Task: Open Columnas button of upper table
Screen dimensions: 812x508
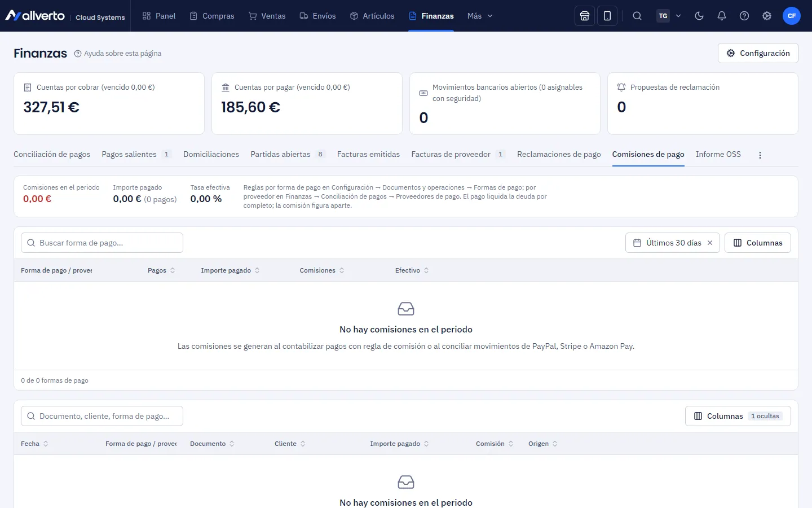Action: coord(758,243)
